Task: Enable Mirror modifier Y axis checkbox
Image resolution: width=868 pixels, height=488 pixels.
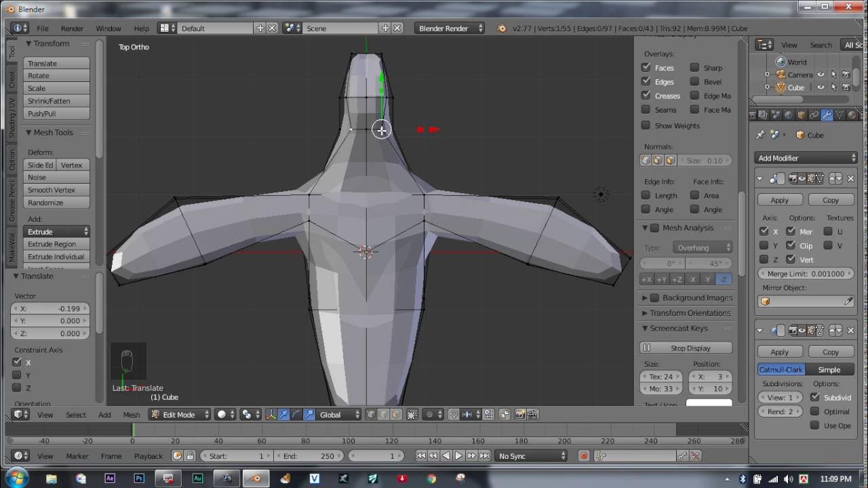Action: coord(764,245)
